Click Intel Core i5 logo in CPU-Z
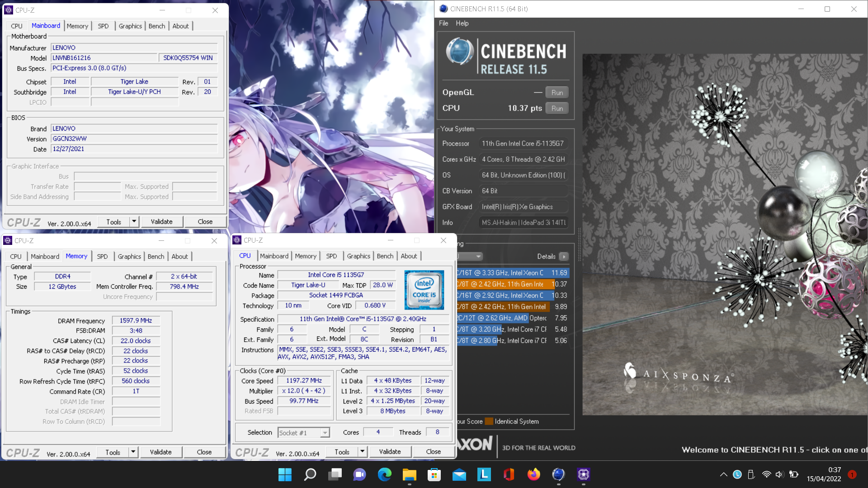The width and height of the screenshot is (868, 488). 424,290
